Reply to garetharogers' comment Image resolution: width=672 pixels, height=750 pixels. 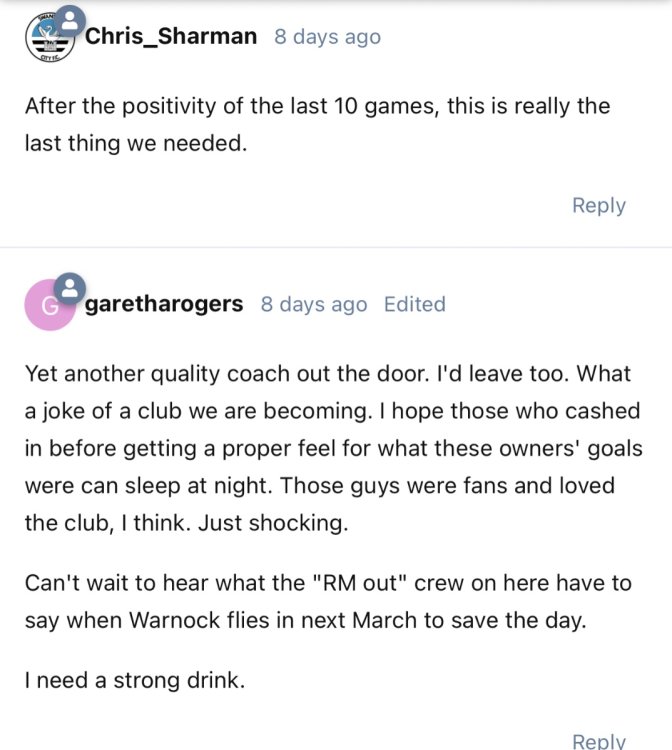(598, 741)
